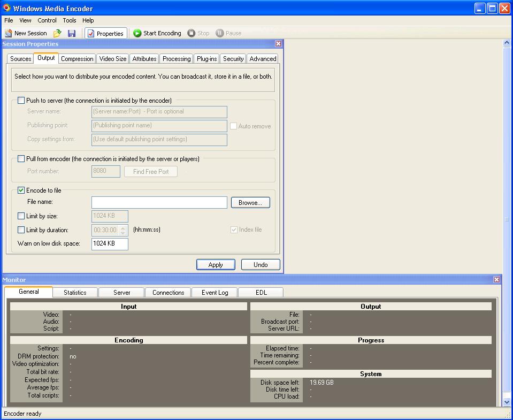
Task: Click the Find Free Port button
Action: (x=151, y=171)
